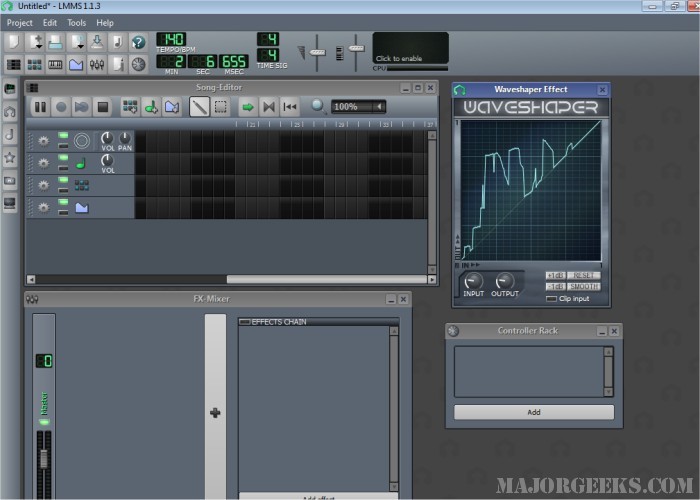The height and width of the screenshot is (500, 700).
Task: Open actions gear for the first track
Action: [43, 141]
